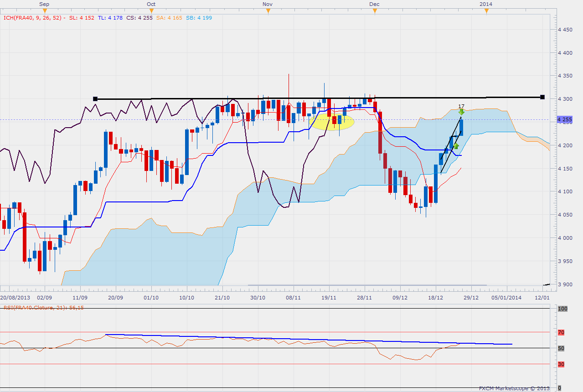The height and width of the screenshot is (392, 583).
Task: Click the 09/12 date on the time axis
Action: coord(400,298)
